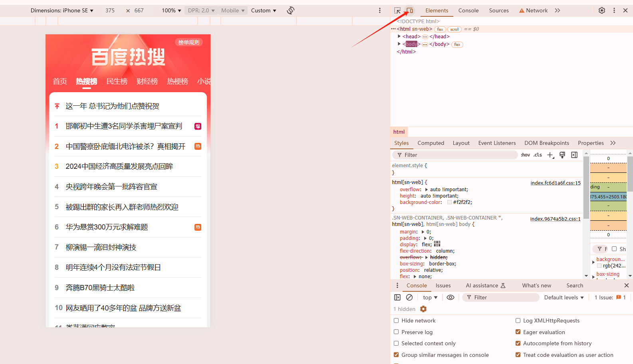The width and height of the screenshot is (633, 364).
Task: Click the pinned top arrow icon
Action: tap(57, 106)
